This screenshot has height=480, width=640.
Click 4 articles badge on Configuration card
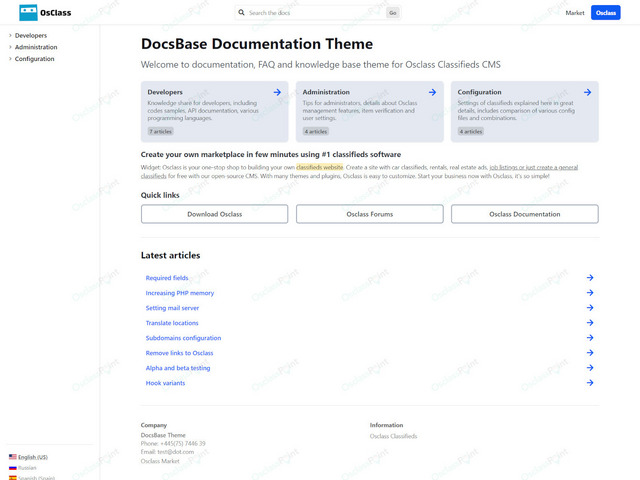(x=471, y=131)
